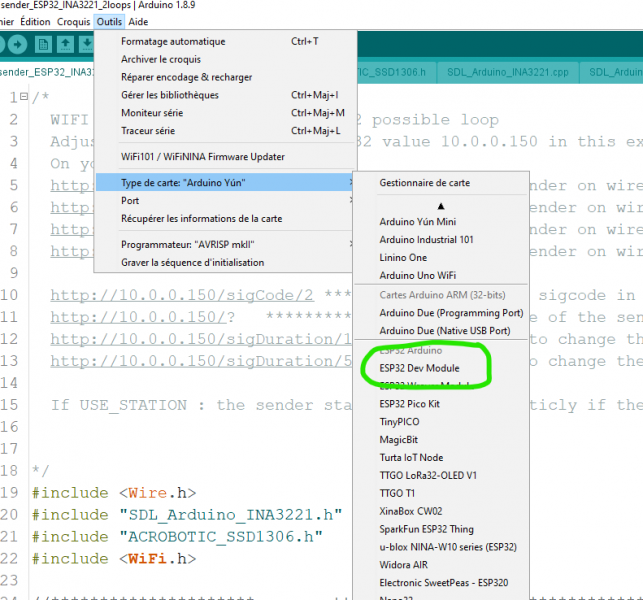Choose Réparer encodage & recharger
The width and height of the screenshot is (643, 600).
click(224, 77)
